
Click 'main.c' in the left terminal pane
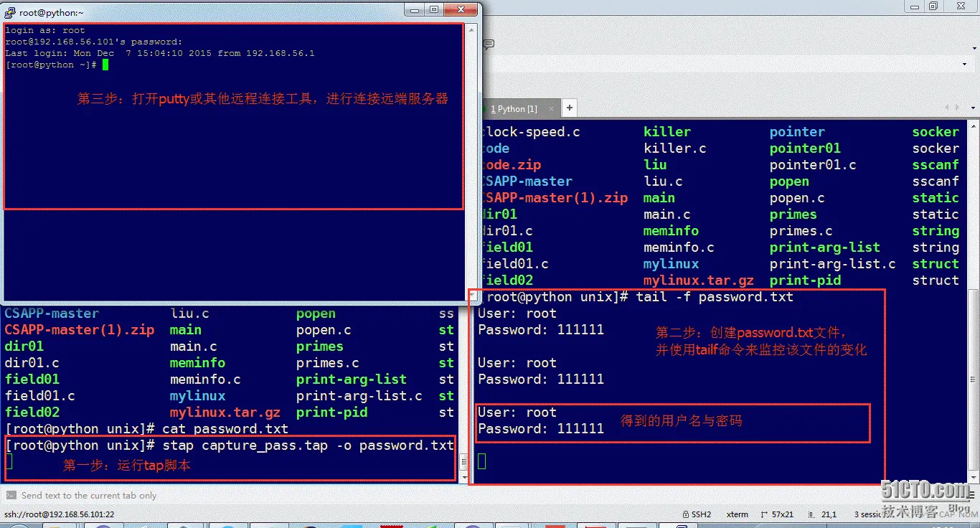point(194,346)
